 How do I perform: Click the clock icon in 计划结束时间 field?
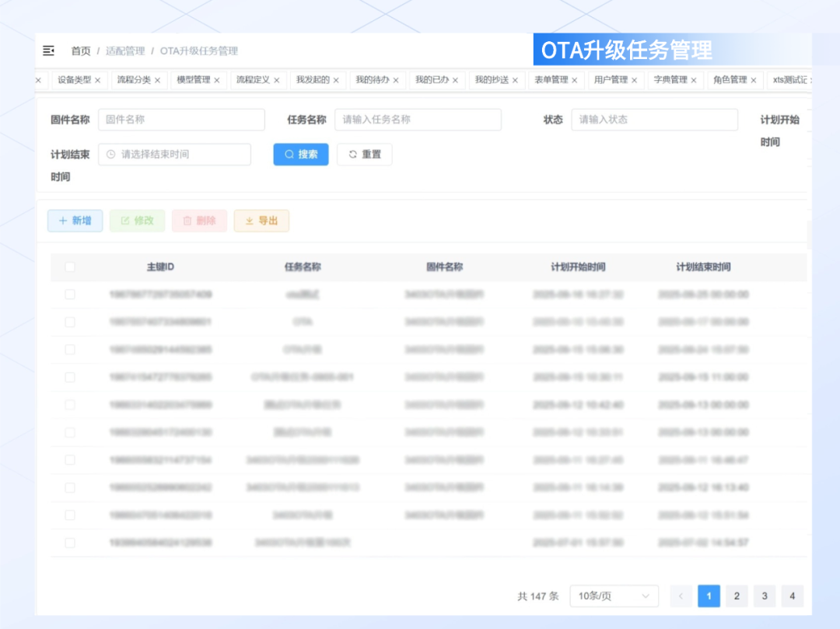(x=110, y=155)
